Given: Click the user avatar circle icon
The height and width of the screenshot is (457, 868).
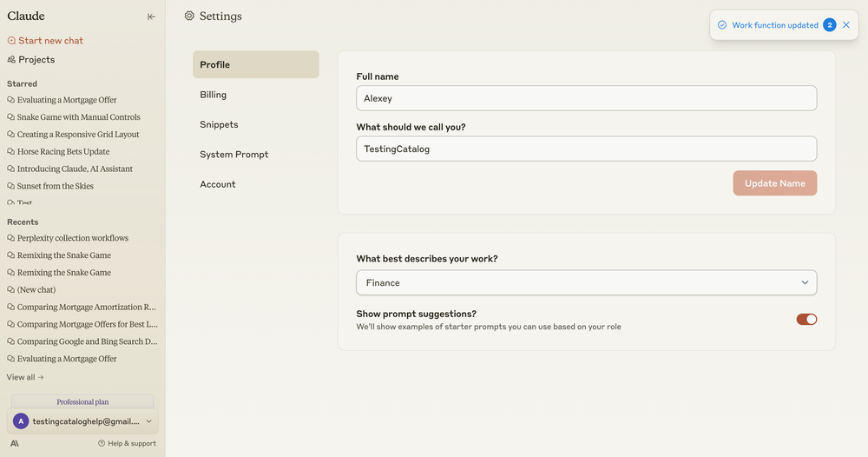Looking at the screenshot, I should 21,421.
